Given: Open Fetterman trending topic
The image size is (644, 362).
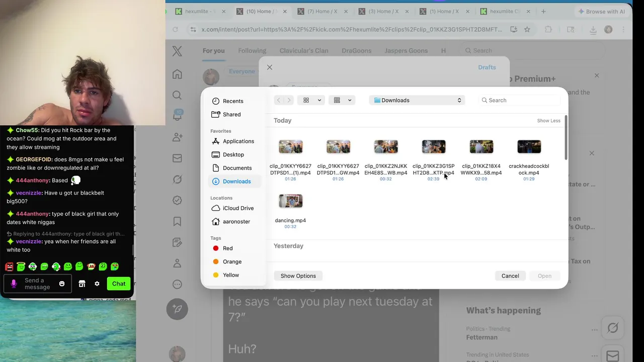Looking at the screenshot, I should pos(481,337).
